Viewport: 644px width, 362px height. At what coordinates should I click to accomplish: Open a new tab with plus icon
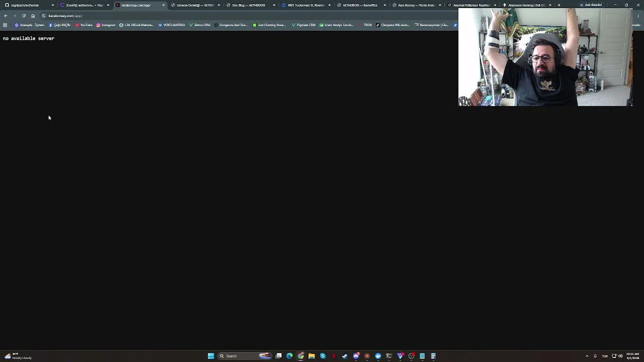point(558,5)
